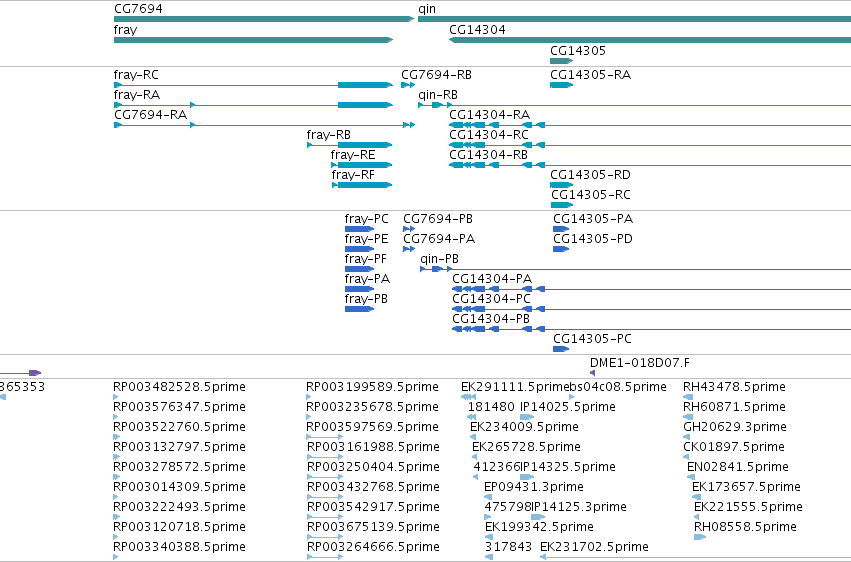Click the qin gene label
Viewport: 851px width, 562px height.
tap(427, 9)
